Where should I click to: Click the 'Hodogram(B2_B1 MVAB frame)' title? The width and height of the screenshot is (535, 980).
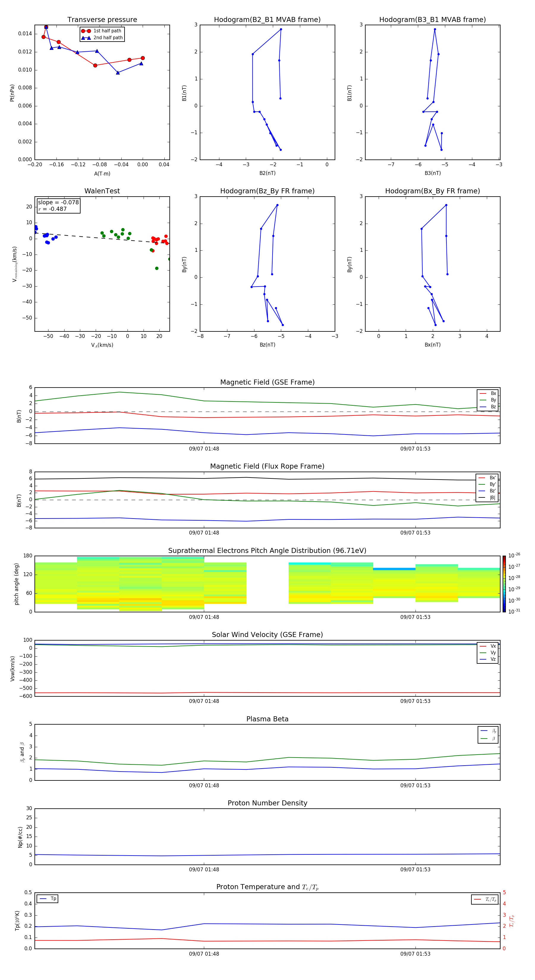tap(267, 20)
